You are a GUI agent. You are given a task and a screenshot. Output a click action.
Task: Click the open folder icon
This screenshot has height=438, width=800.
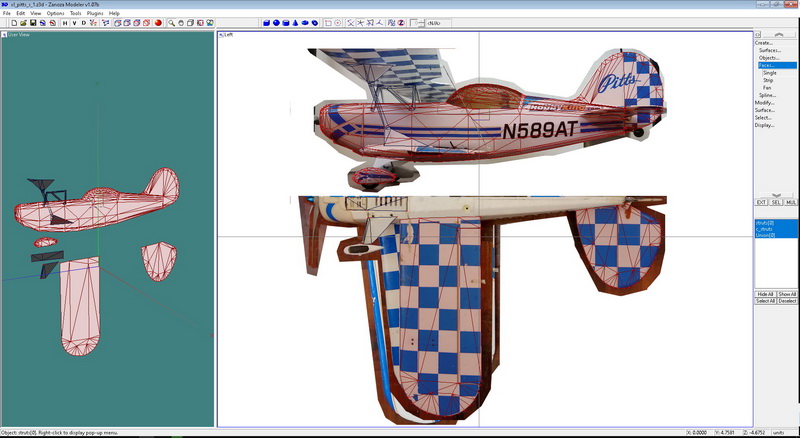24,22
